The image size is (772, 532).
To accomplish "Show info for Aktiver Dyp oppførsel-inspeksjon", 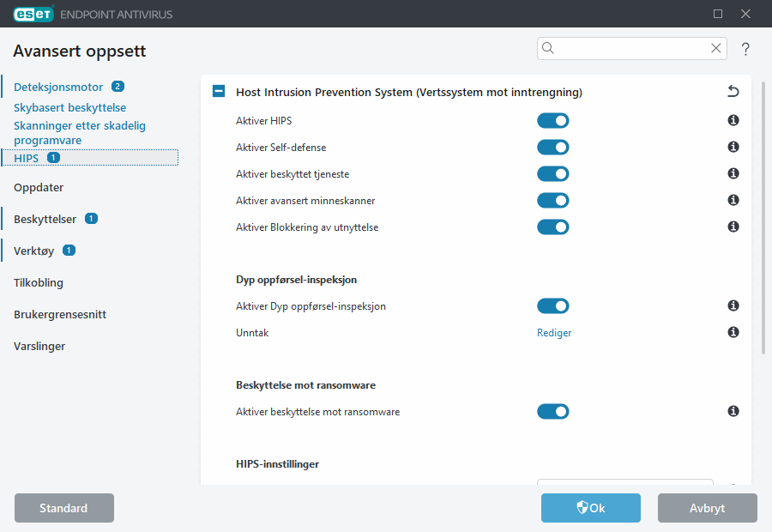I will coord(733,305).
